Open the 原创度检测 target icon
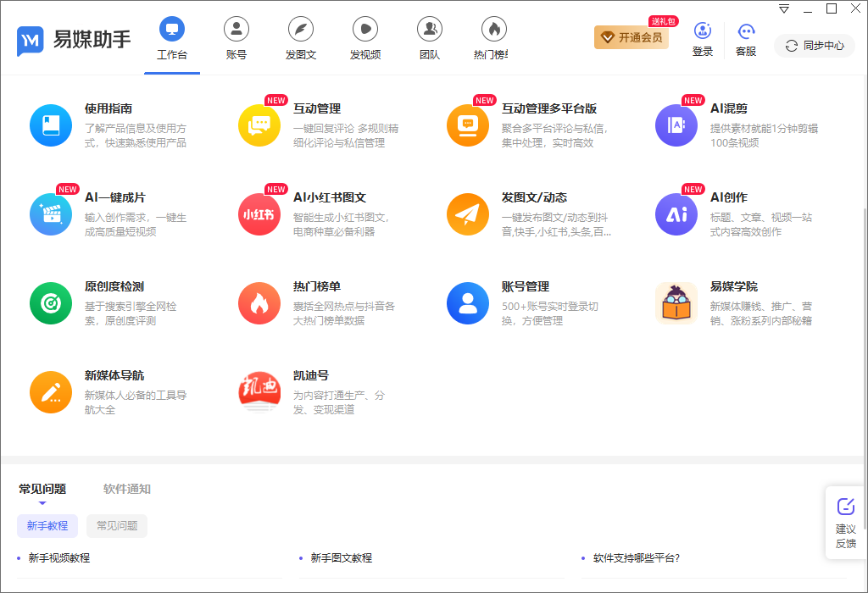The image size is (868, 593). coord(50,303)
